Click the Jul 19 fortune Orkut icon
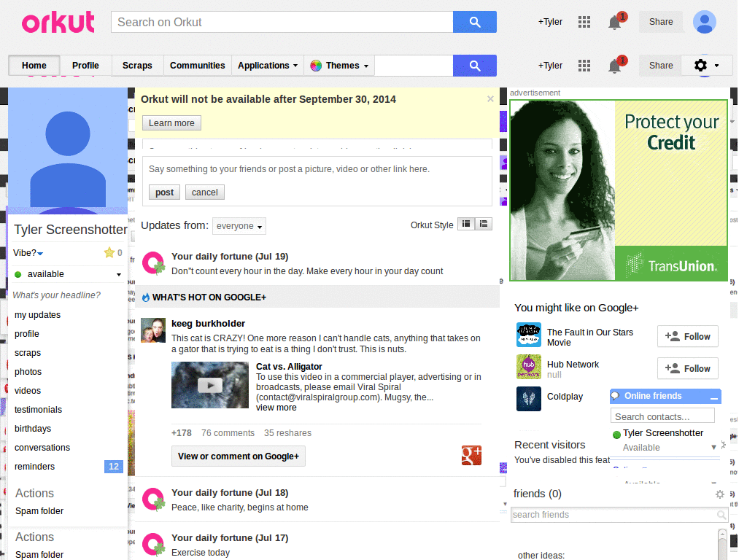Viewport: 747px width, 560px height. [154, 263]
